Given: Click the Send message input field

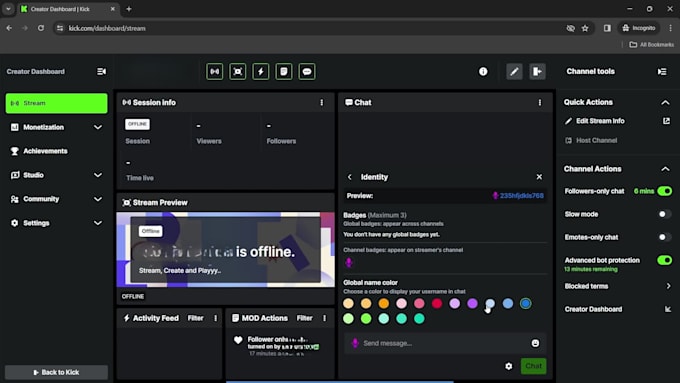Looking at the screenshot, I should 445,343.
